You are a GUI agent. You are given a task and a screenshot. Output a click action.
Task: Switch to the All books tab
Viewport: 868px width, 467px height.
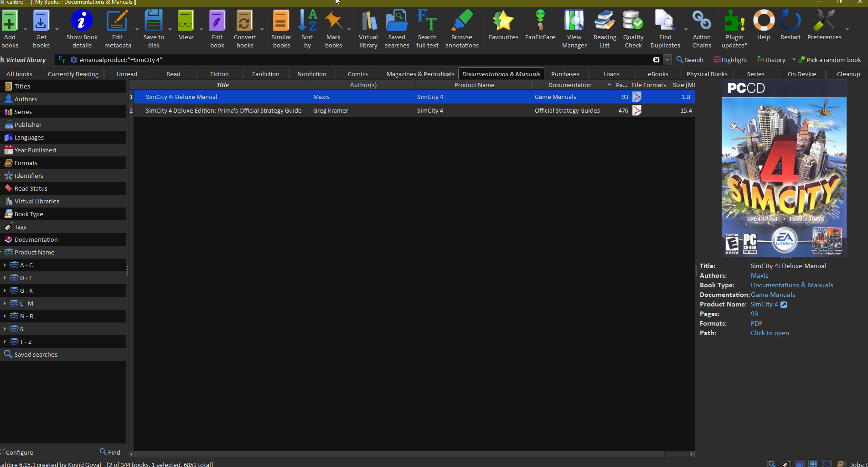pos(20,74)
